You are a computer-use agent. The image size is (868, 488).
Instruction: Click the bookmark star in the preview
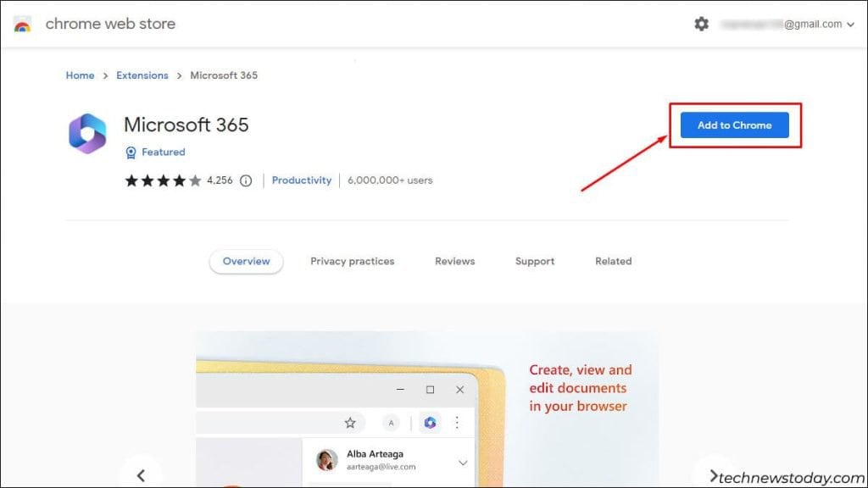pos(349,423)
